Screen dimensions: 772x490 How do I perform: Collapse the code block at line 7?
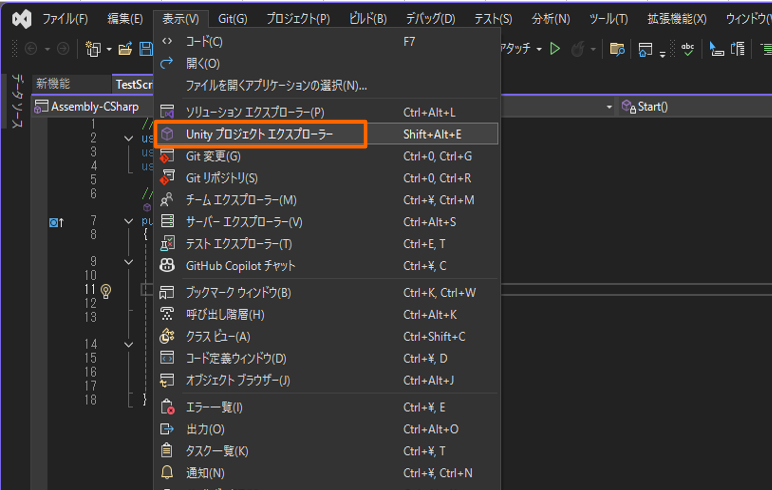129,220
